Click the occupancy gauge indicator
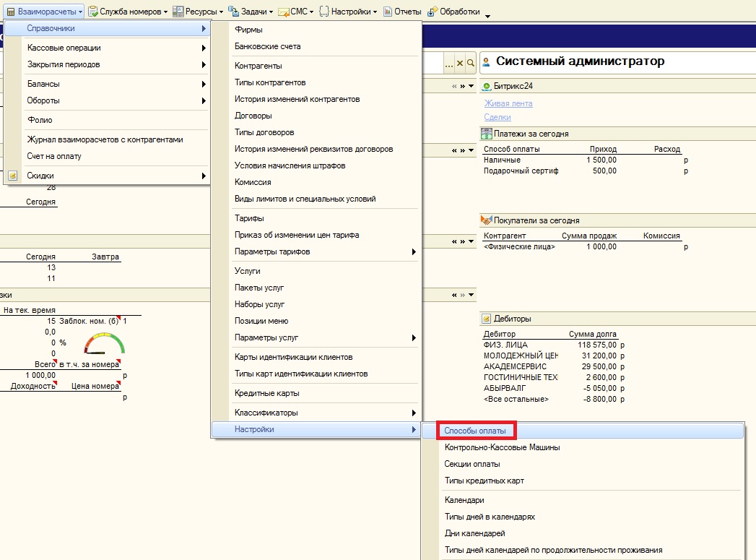This screenshot has height=560, width=756. pos(104,344)
